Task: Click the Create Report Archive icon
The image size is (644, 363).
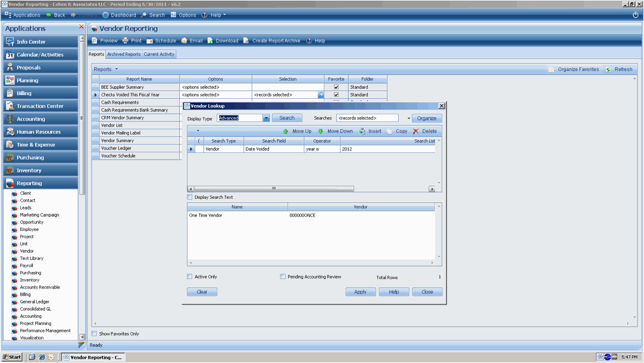Action: (246, 41)
